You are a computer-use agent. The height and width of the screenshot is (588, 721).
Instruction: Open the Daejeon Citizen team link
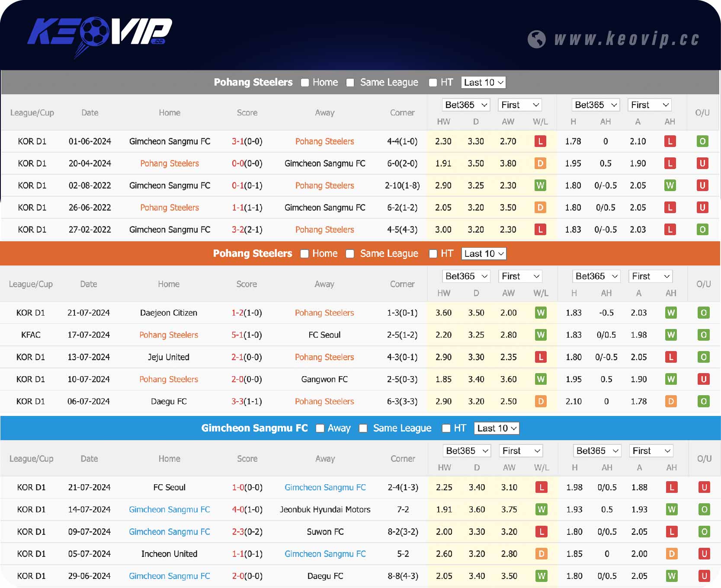pos(168,313)
